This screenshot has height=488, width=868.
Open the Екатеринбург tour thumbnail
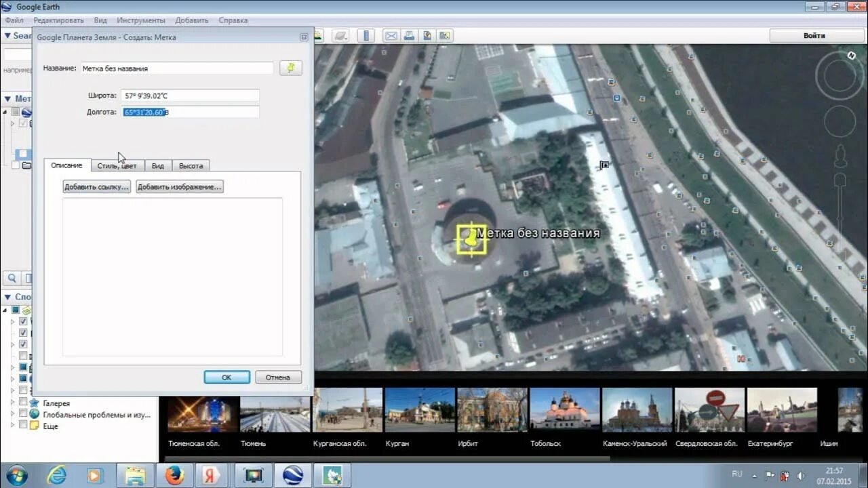tap(781, 409)
